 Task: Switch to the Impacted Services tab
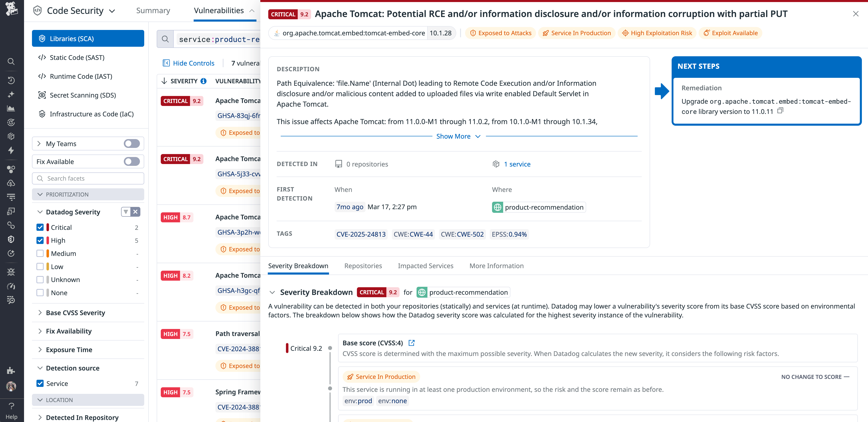click(x=425, y=266)
